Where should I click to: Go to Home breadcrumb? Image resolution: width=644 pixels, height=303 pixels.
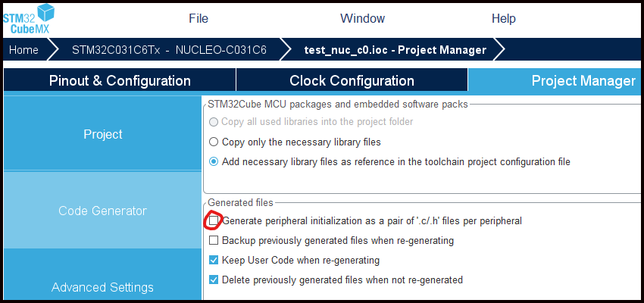coord(23,50)
